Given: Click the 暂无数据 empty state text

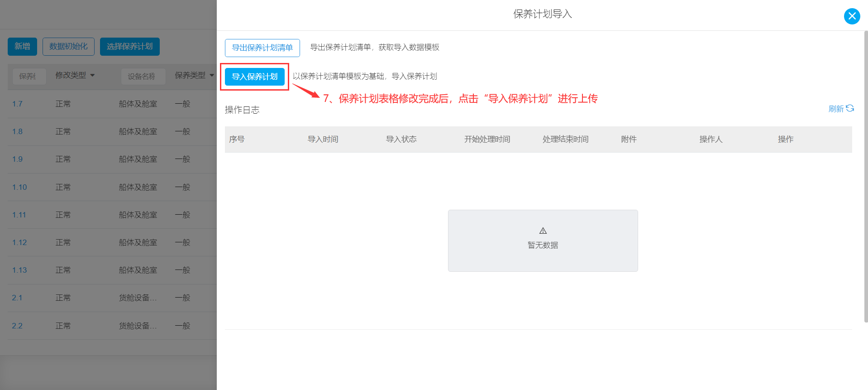Looking at the screenshot, I should point(543,246).
